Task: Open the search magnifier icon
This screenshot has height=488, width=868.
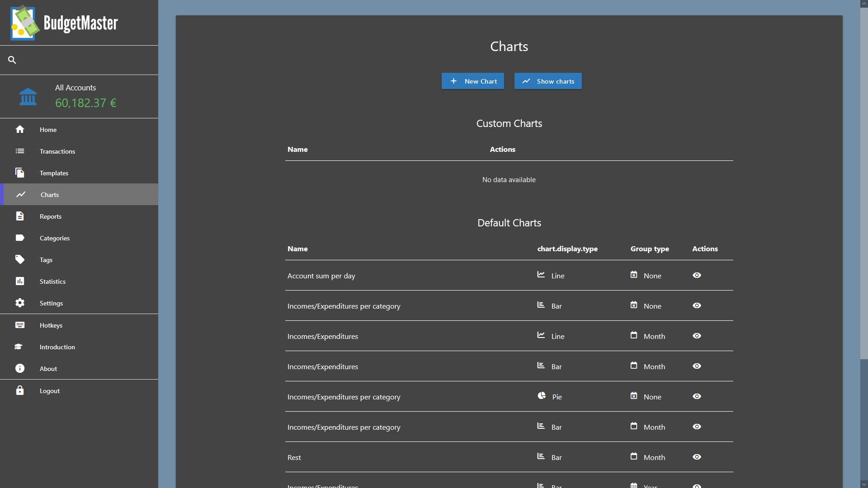Action: [12, 60]
